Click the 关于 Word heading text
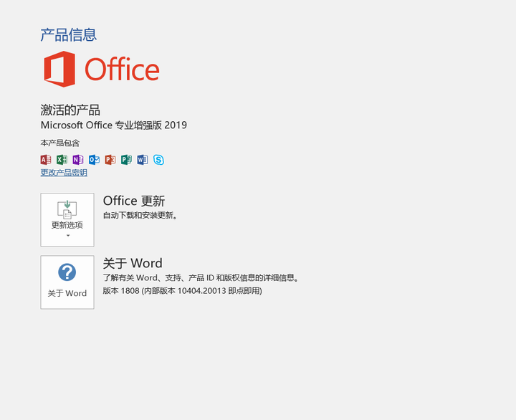 133,263
